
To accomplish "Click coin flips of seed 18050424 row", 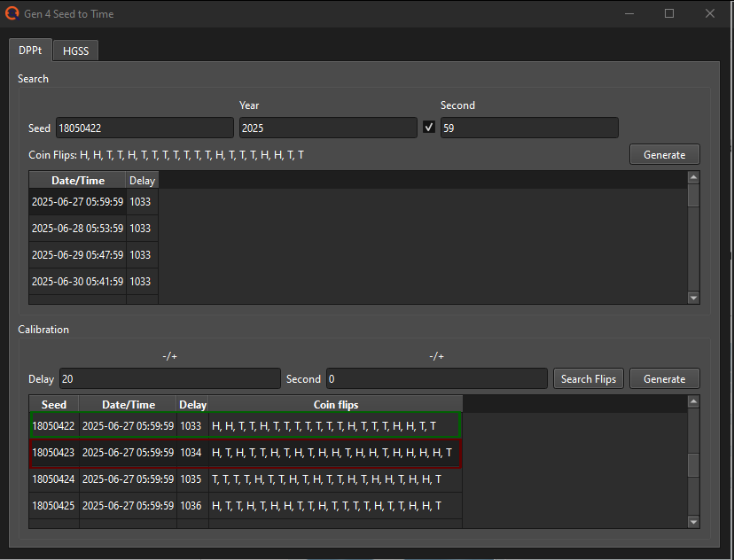I will click(335, 479).
